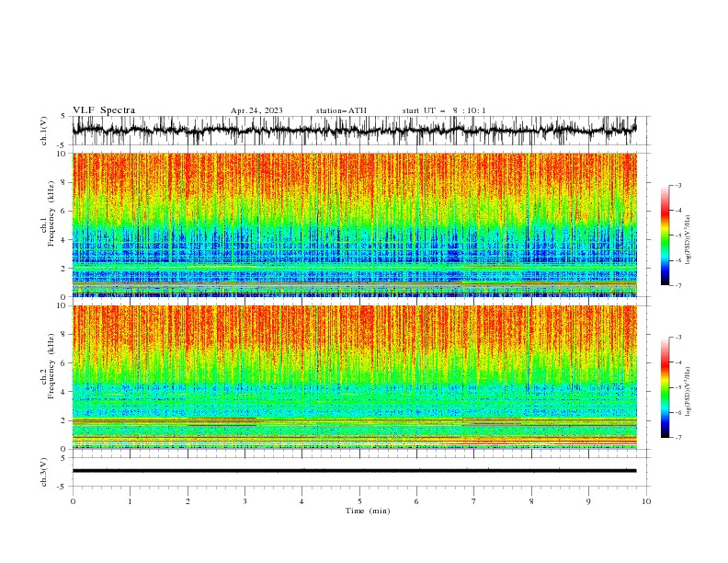Click the "4" minute tick label
The width and height of the screenshot is (728, 563).
point(301,501)
